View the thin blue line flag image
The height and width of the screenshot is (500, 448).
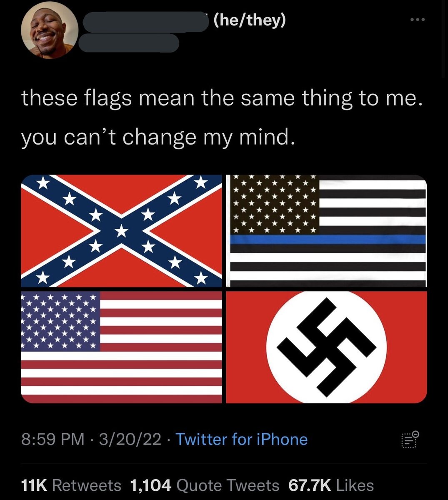(326, 231)
